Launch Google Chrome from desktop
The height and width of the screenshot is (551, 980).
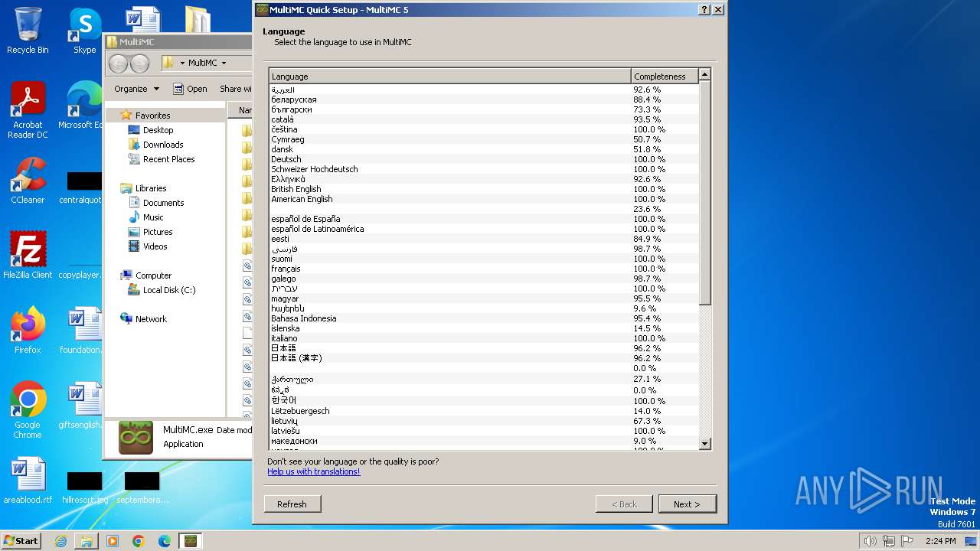point(28,410)
